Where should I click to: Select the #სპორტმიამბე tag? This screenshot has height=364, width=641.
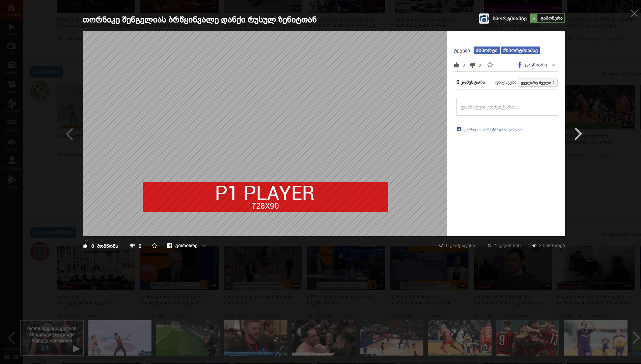520,51
